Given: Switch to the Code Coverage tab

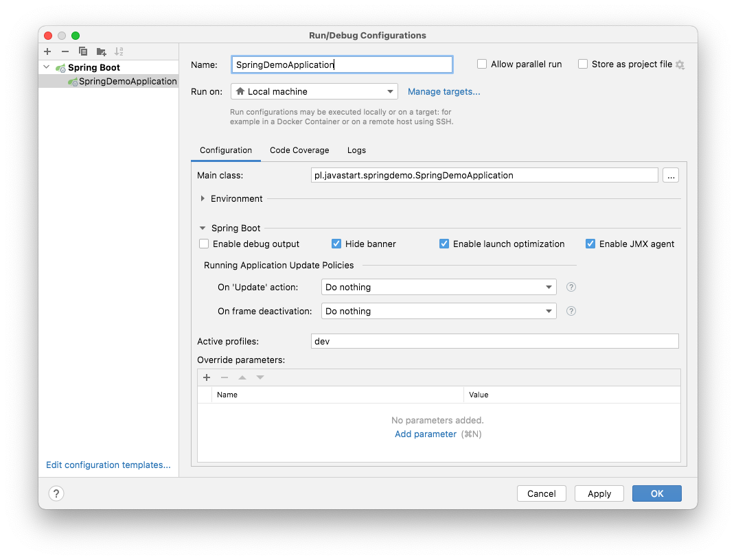Looking at the screenshot, I should [299, 150].
